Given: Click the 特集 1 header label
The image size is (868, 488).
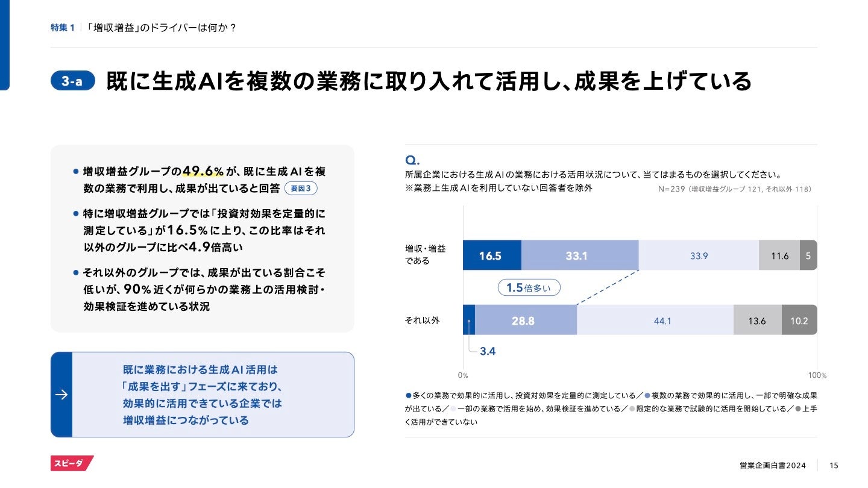Looking at the screenshot, I should pyautogui.click(x=63, y=28).
